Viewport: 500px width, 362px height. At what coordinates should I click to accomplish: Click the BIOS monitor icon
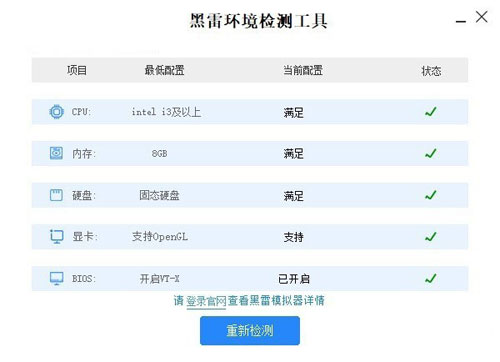coord(56,278)
